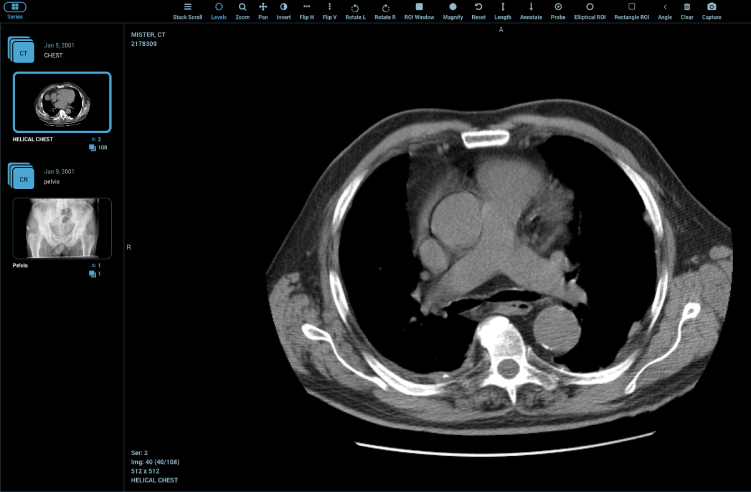Reset the viewport
The width and height of the screenshot is (751, 492).
[478, 10]
